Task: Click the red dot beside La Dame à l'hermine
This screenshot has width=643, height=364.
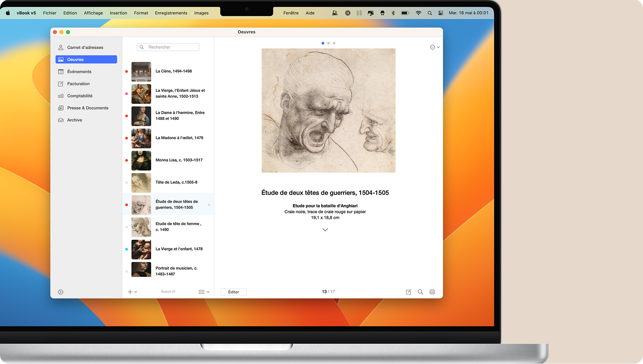Action: pos(126,116)
